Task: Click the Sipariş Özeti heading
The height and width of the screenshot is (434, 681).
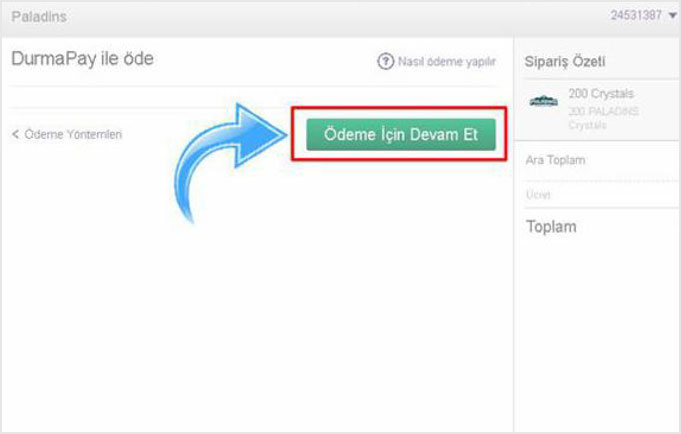Action: (x=565, y=62)
